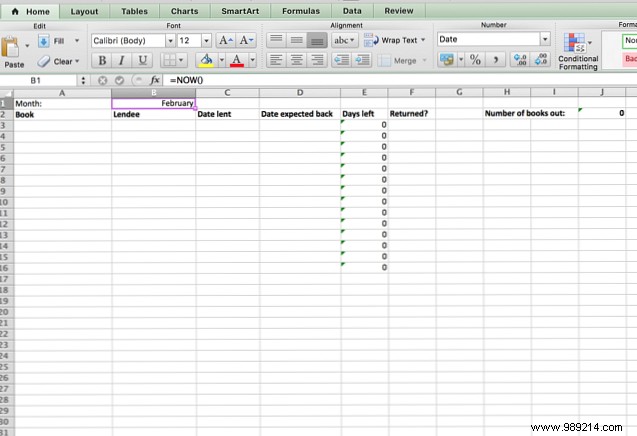Click Name Box stepper arrows

coord(83,80)
